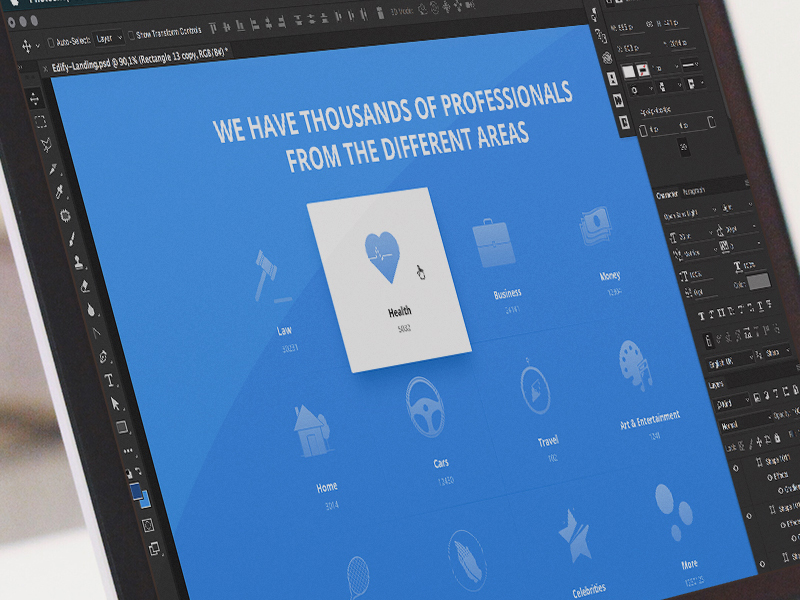Image resolution: width=800 pixels, height=600 pixels.
Task: Reset to default foreground and background colors
Action: (x=129, y=473)
